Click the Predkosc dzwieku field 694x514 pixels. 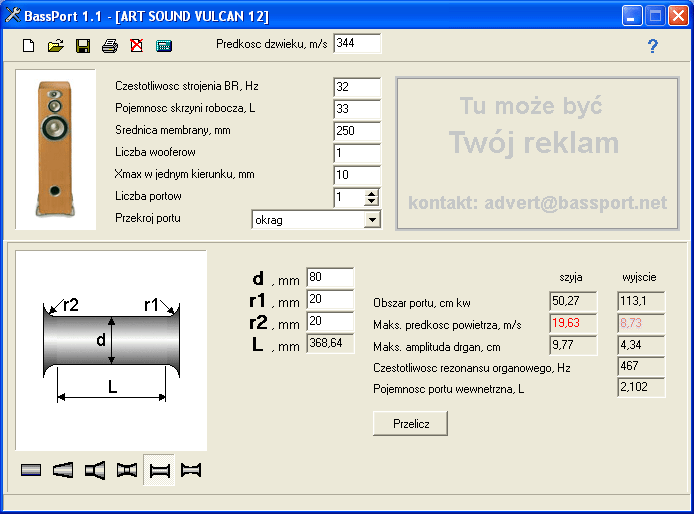coord(357,43)
